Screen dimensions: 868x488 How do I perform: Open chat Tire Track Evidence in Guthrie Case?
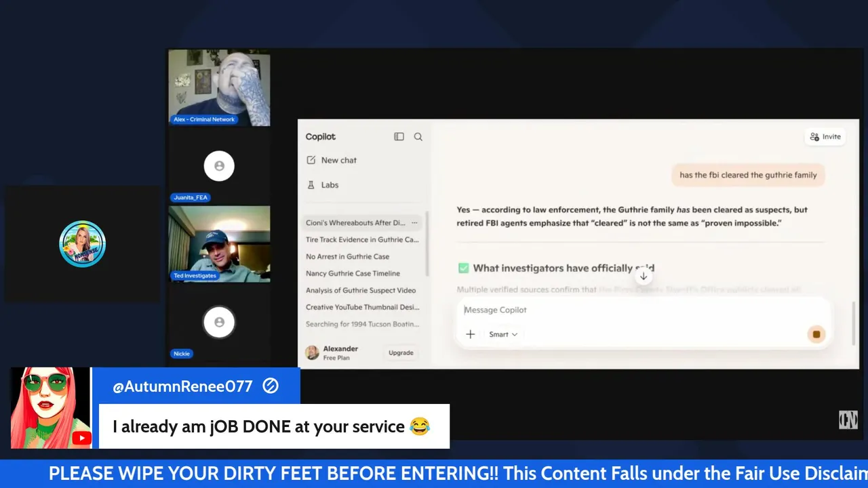click(x=362, y=240)
